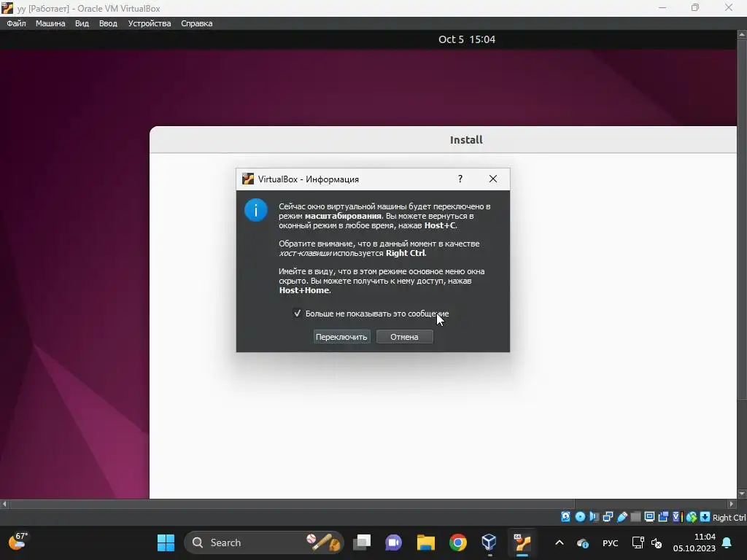This screenshot has height=560, width=747.
Task: Uncheck Больше не показывать это сообщение
Action: coord(298,314)
